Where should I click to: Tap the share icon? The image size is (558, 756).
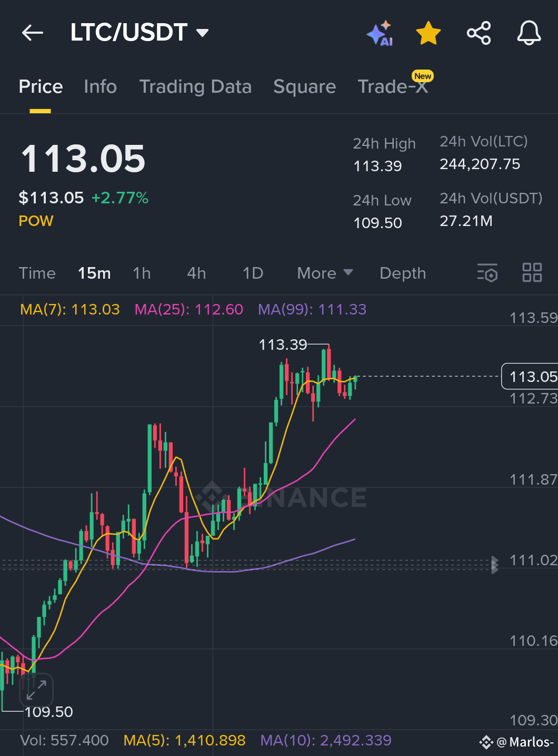pos(479,33)
